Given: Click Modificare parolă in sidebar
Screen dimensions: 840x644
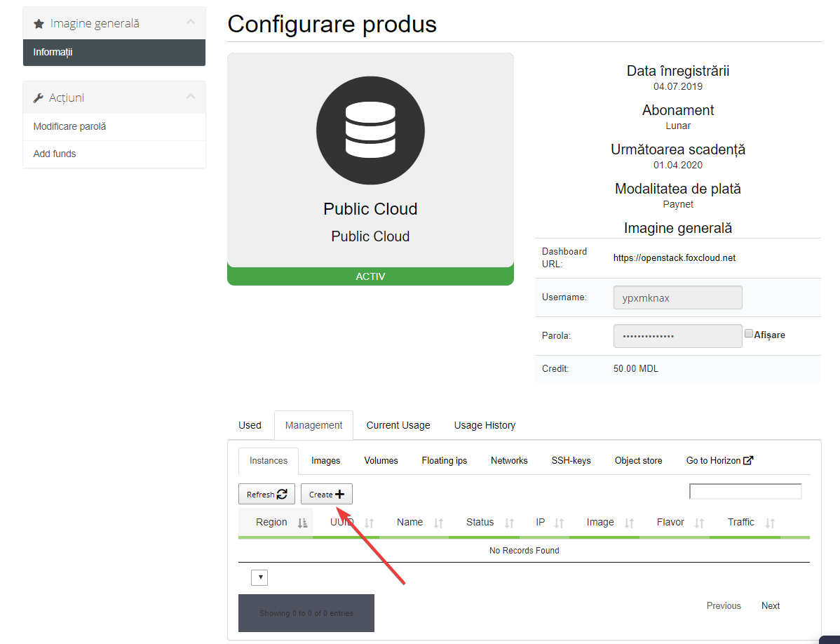Looking at the screenshot, I should [69, 127].
